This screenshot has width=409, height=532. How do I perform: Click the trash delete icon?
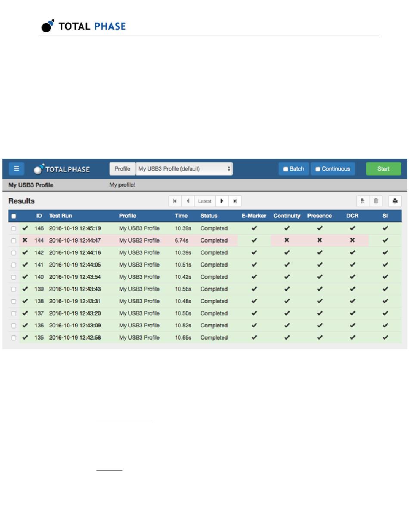[x=376, y=201]
